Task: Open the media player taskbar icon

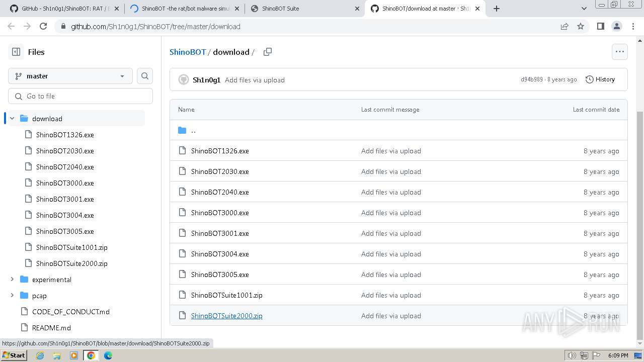Action: coord(74,355)
